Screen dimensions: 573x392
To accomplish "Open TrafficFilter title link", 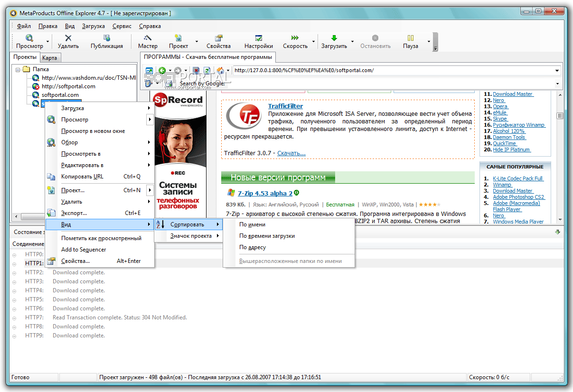I will [x=285, y=106].
